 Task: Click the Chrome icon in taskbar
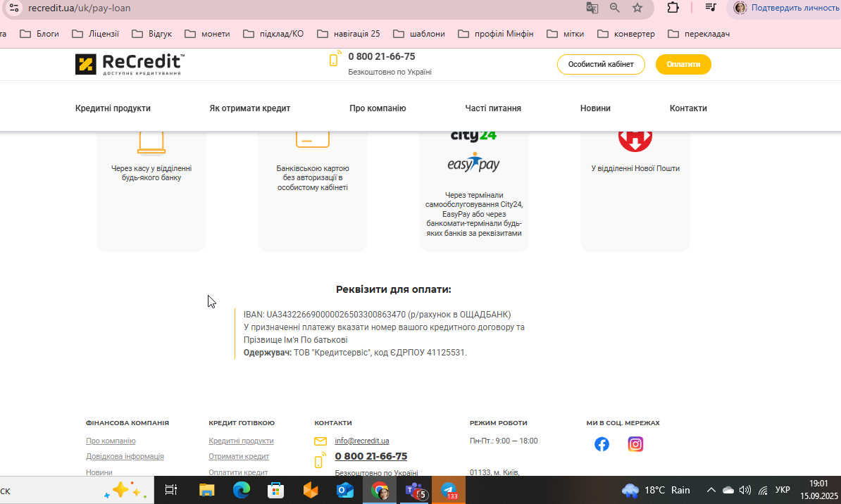click(x=380, y=490)
